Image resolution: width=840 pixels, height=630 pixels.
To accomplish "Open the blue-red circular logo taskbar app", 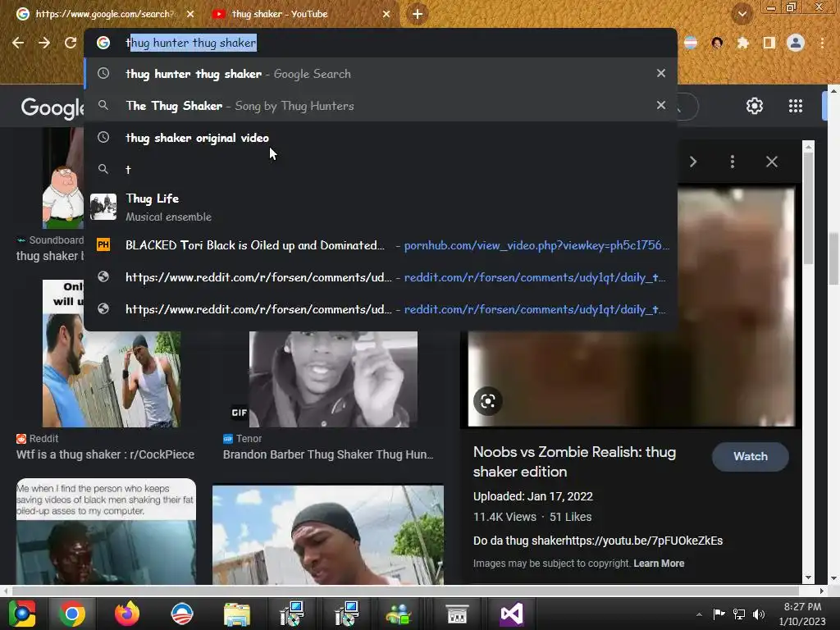I will pos(181,614).
